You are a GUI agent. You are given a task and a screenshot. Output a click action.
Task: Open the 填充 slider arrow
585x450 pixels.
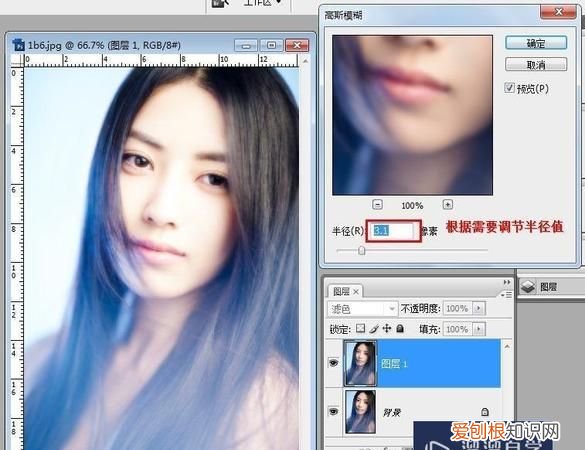(x=478, y=329)
